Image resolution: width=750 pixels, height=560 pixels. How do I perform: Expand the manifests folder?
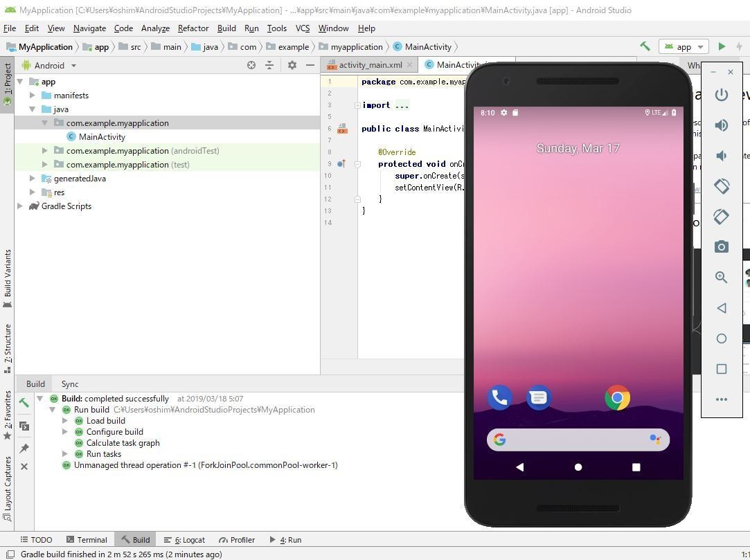[x=32, y=96]
